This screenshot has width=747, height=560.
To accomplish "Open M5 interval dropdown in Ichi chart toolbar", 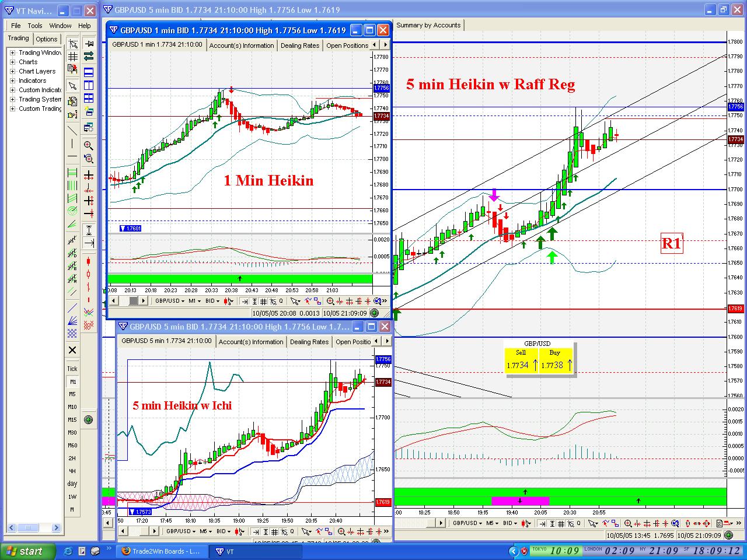I will (x=205, y=531).
